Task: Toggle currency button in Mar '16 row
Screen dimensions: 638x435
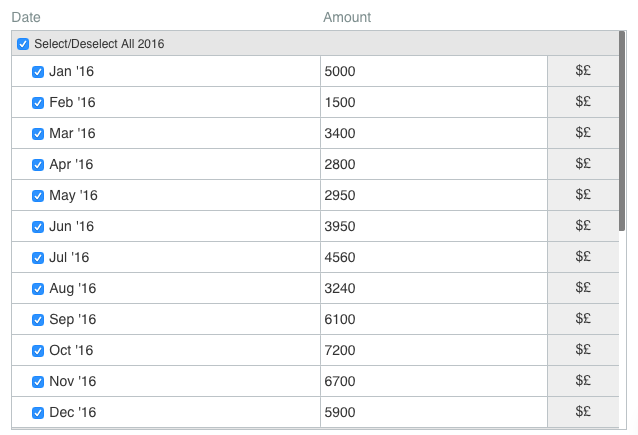Action: point(583,133)
